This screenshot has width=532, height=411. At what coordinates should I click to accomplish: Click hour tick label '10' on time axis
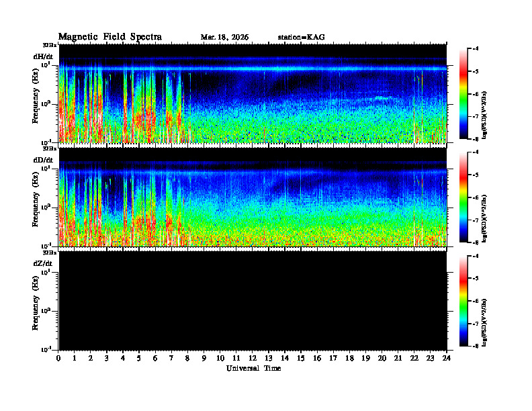pyautogui.click(x=220, y=359)
